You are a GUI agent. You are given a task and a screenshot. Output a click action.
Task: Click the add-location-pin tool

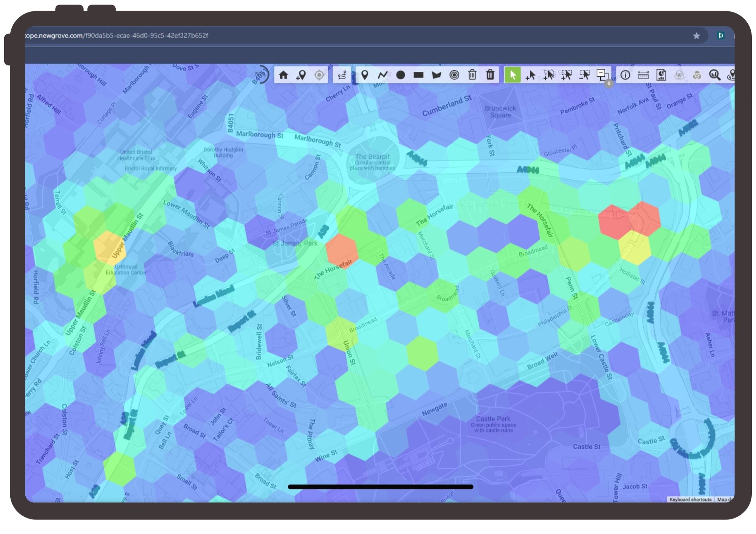tap(301, 76)
